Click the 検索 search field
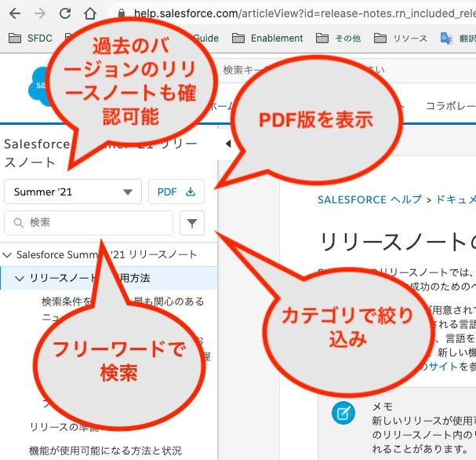 tap(89, 223)
